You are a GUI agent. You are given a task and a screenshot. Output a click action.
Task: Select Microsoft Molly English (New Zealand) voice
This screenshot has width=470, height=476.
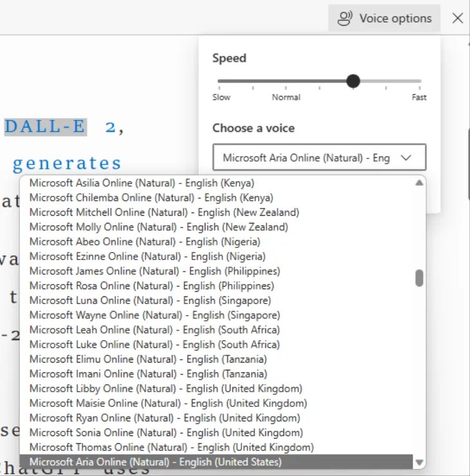coord(216,227)
